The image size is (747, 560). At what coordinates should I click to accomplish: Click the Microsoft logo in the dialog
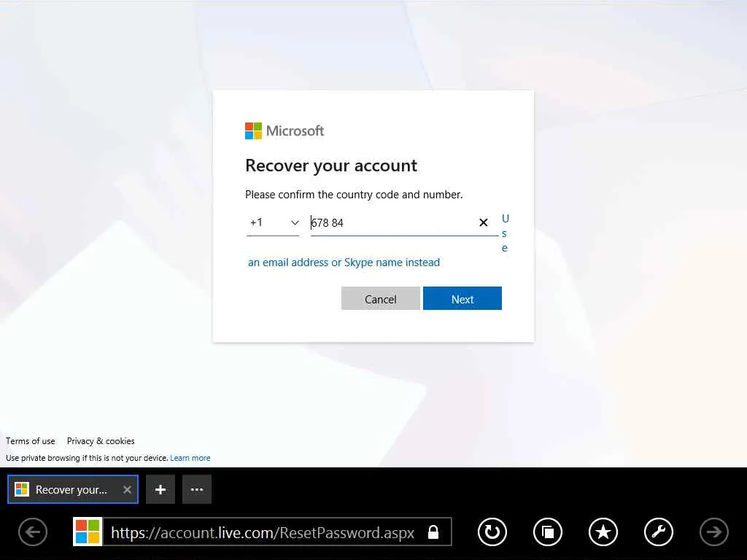[x=285, y=131]
